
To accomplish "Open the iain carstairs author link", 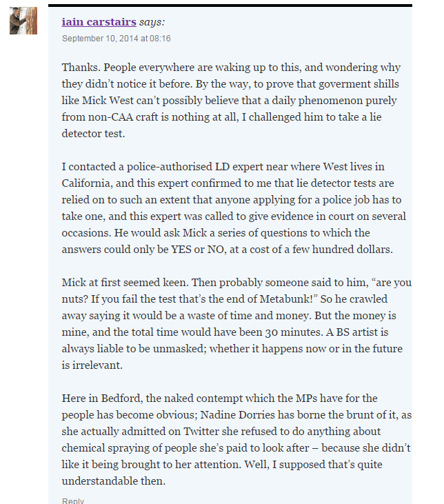I will 99,22.
